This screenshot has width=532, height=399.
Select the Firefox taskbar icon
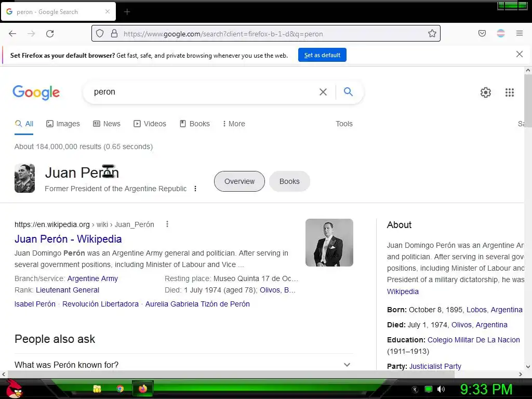pos(143,389)
